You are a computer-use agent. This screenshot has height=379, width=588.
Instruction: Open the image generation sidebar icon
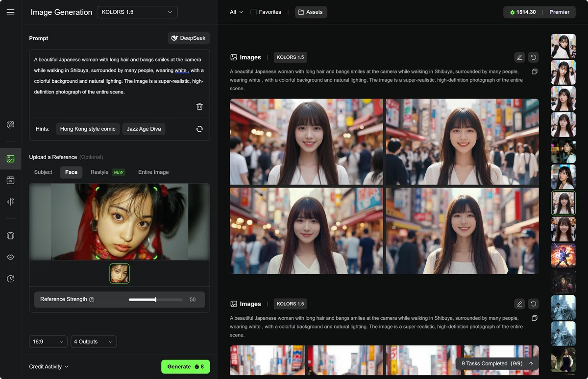(x=10, y=159)
